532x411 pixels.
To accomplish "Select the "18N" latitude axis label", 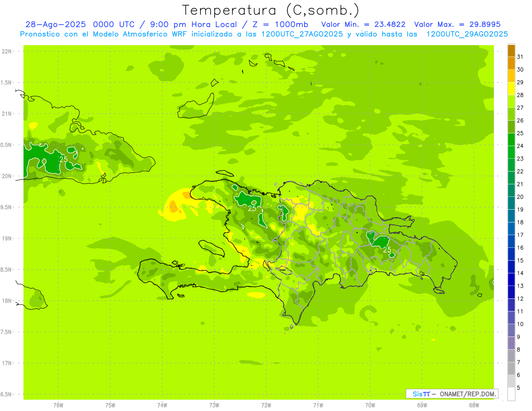I will pos(8,301).
